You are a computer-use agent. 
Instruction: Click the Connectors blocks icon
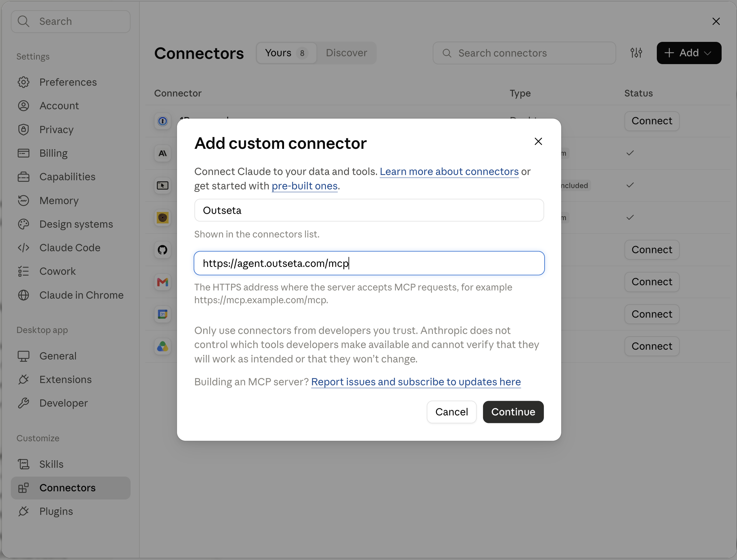[x=23, y=488]
